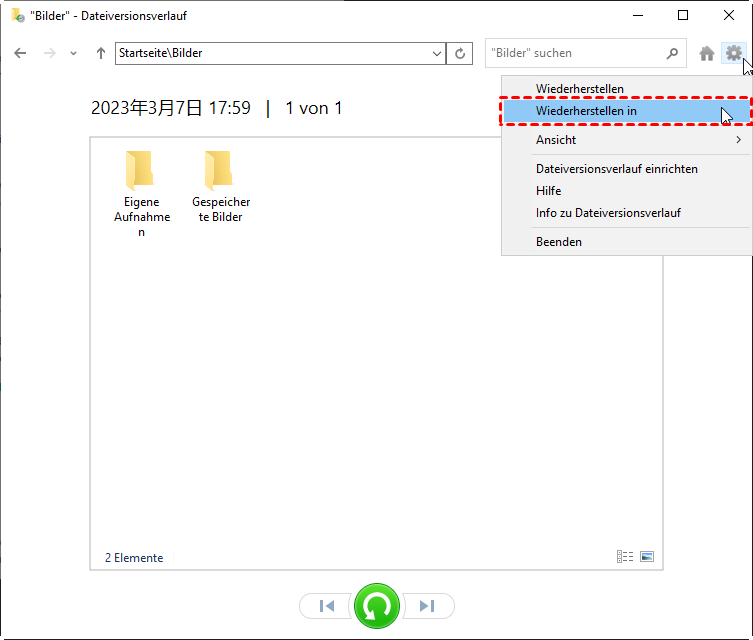The width and height of the screenshot is (753, 640).
Task: Select Wiederherstellen in menu entry
Action: coord(626,111)
